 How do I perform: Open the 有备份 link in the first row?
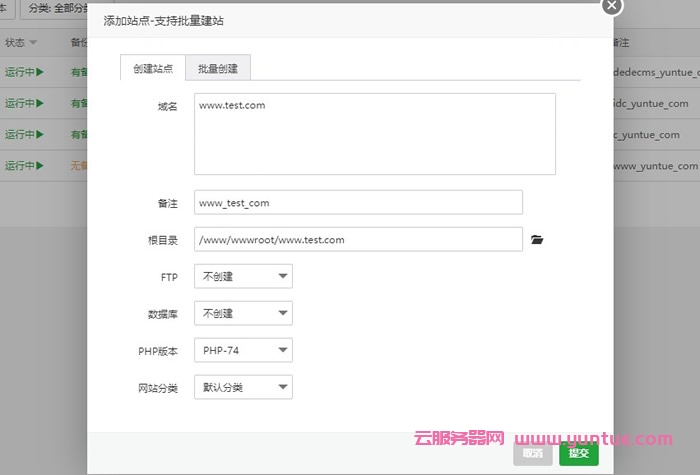[x=79, y=72]
